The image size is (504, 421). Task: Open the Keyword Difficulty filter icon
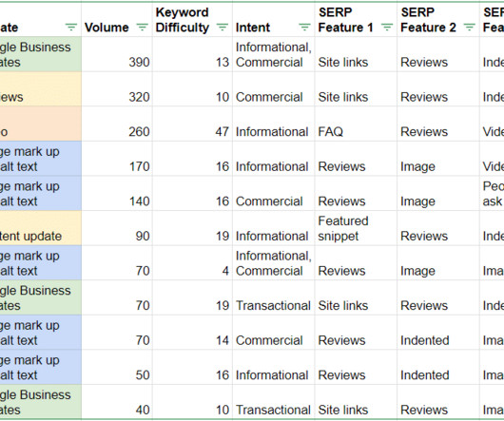(x=223, y=28)
